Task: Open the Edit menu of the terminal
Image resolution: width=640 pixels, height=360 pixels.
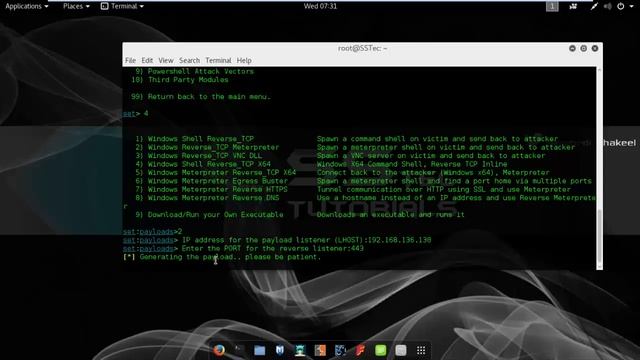Action: (x=147, y=60)
